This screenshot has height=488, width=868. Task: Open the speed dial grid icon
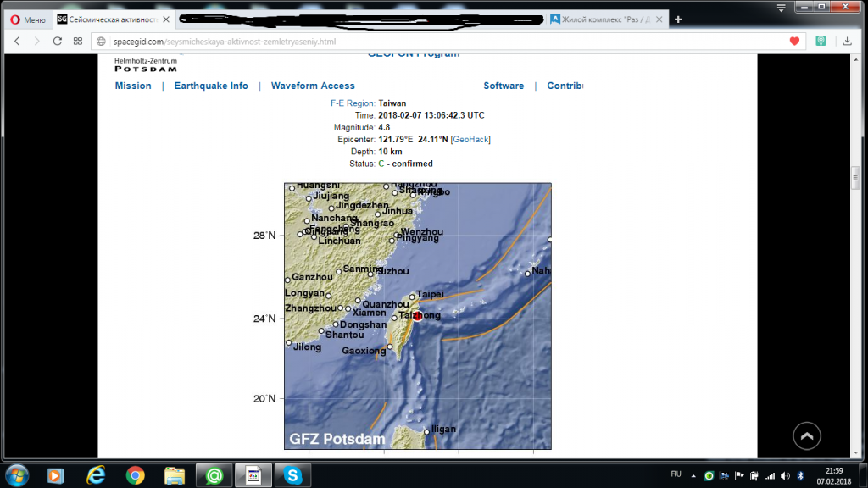(77, 41)
